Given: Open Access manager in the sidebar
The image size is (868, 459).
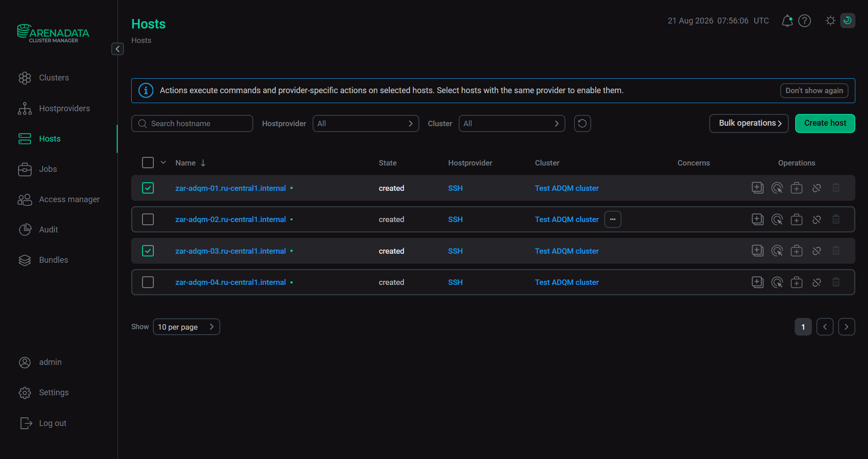Looking at the screenshot, I should click(69, 199).
